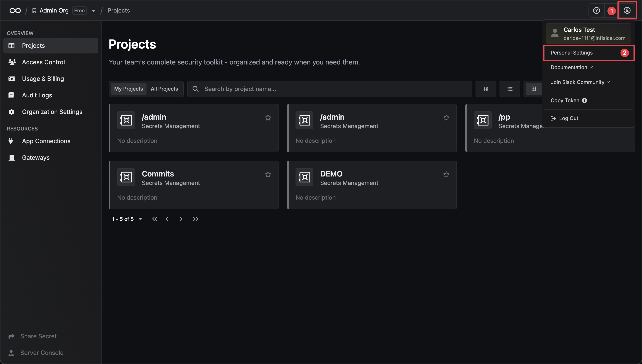Open App Connections page
This screenshot has width=642, height=364.
(x=51, y=141)
